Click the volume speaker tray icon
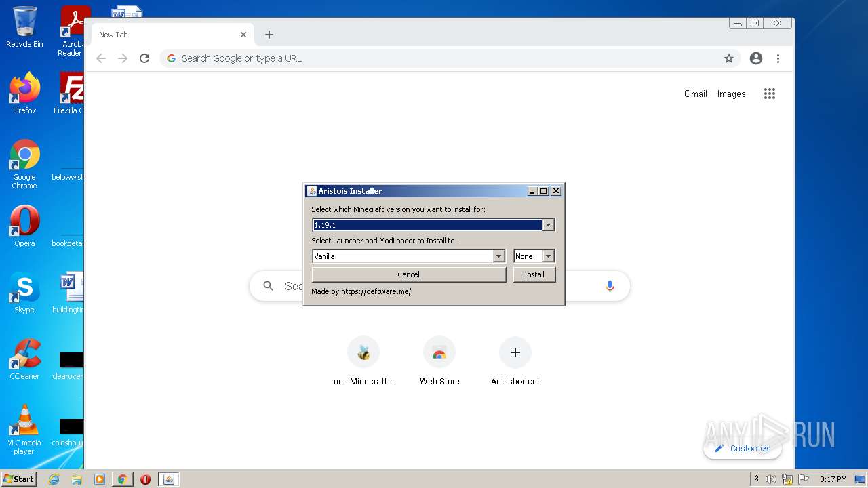 click(x=771, y=479)
